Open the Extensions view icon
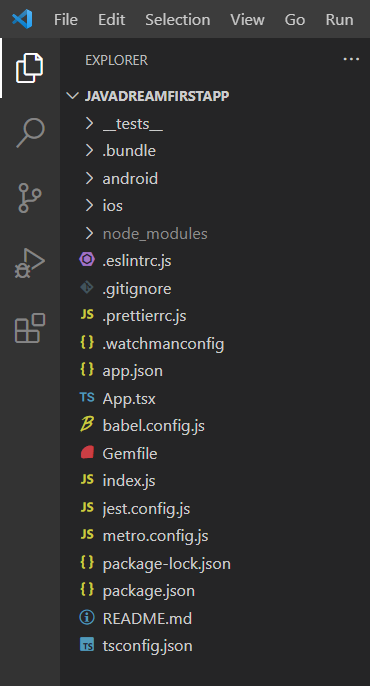Screen dimensions: 370x686 (x=30, y=328)
